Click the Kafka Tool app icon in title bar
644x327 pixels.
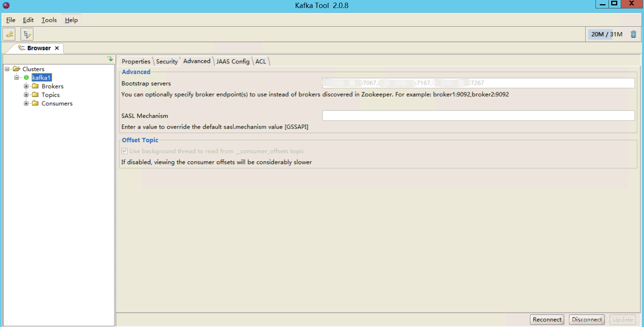pos(6,5)
